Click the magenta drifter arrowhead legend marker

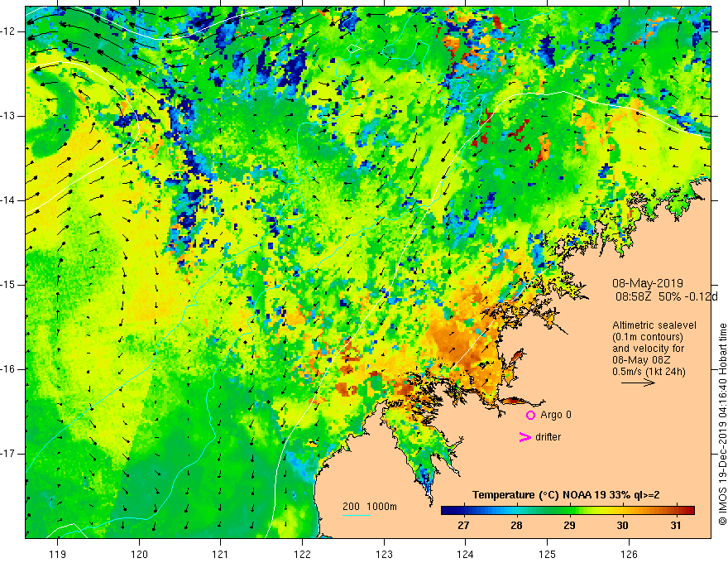(525, 437)
